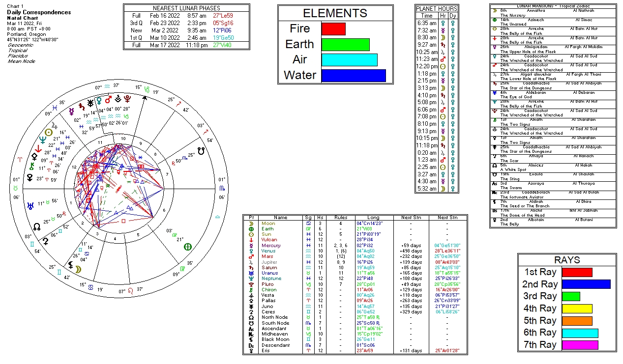Select the Midheaven glyph in the planet table
623x364 pixels.
(251, 334)
